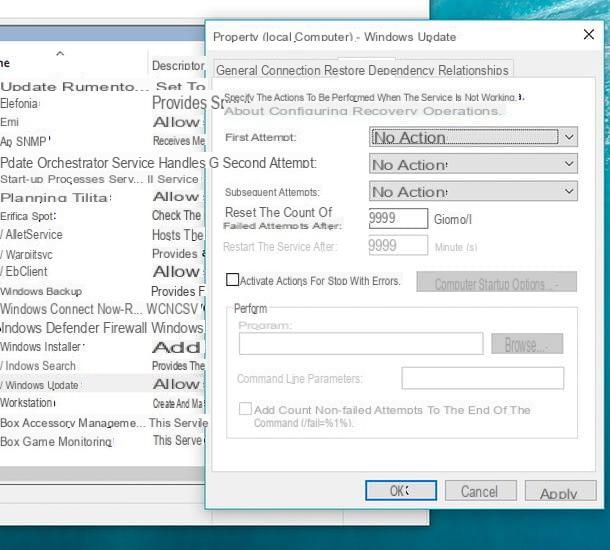Select the Pdate Orchestrator Service row
610x550 pixels.
[x=102, y=163]
